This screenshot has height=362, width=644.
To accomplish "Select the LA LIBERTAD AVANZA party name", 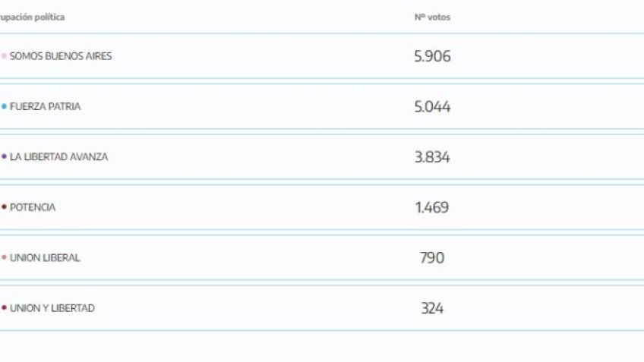I will click(x=58, y=157).
